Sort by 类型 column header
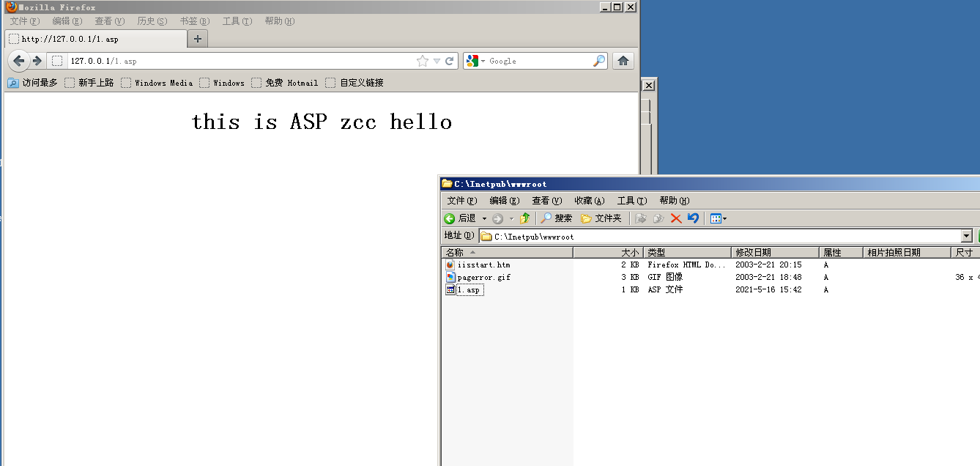Screen dimensions: 980x466 (x=687, y=252)
